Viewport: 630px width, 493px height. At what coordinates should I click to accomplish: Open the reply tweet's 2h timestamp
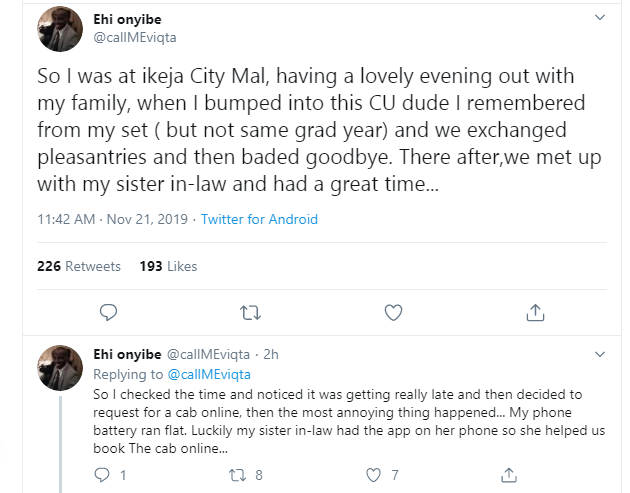click(268, 355)
